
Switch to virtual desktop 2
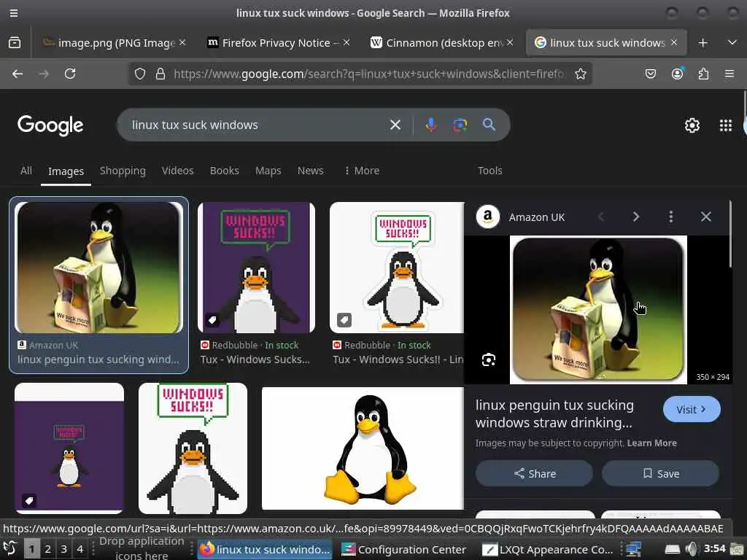pos(47,549)
